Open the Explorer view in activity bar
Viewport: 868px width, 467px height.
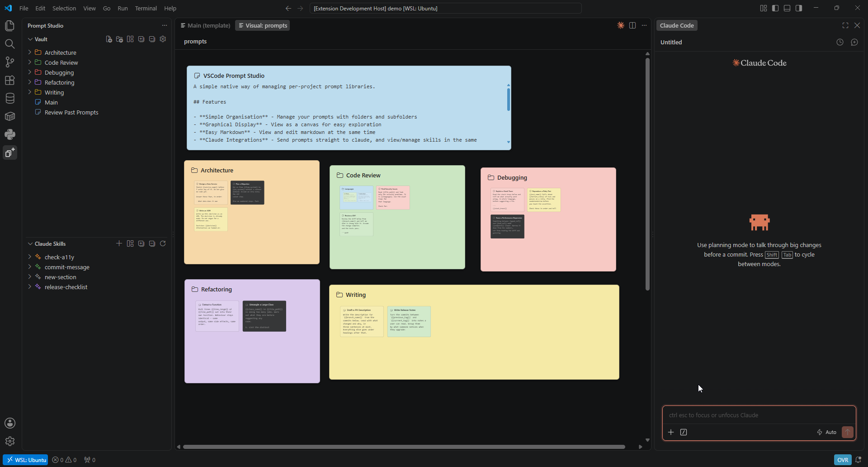[x=9, y=26]
